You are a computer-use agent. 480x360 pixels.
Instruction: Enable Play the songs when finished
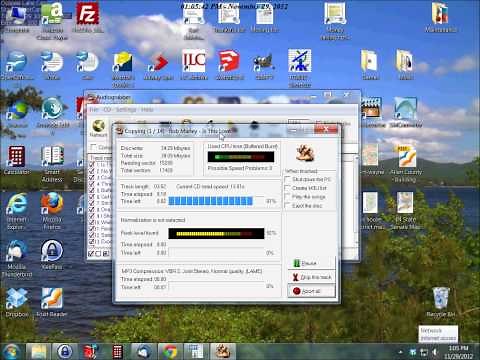click(x=287, y=197)
